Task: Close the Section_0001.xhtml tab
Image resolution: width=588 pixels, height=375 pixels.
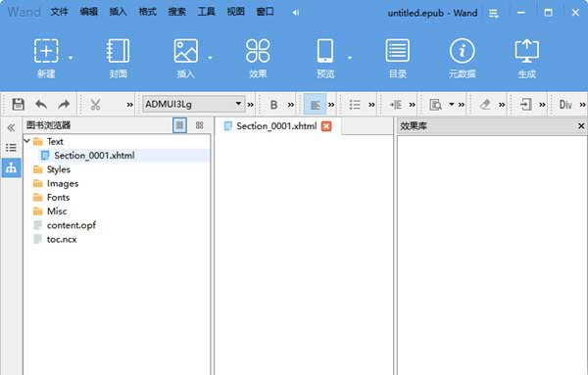Action: (326, 126)
